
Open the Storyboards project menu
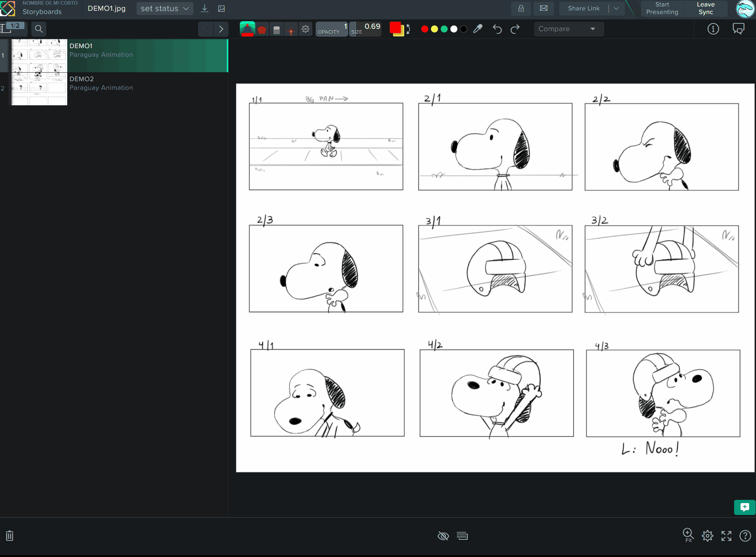tap(42, 12)
